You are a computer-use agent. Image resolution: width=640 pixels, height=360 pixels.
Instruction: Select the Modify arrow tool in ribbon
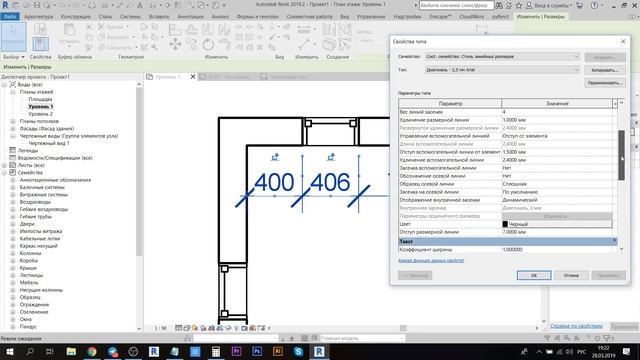[x=13, y=36]
